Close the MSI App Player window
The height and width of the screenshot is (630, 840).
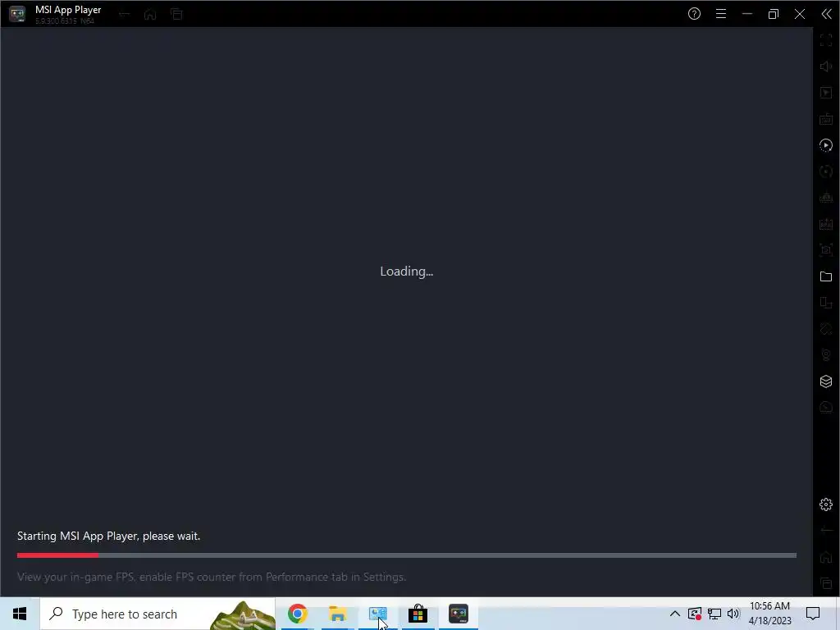pyautogui.click(x=799, y=14)
